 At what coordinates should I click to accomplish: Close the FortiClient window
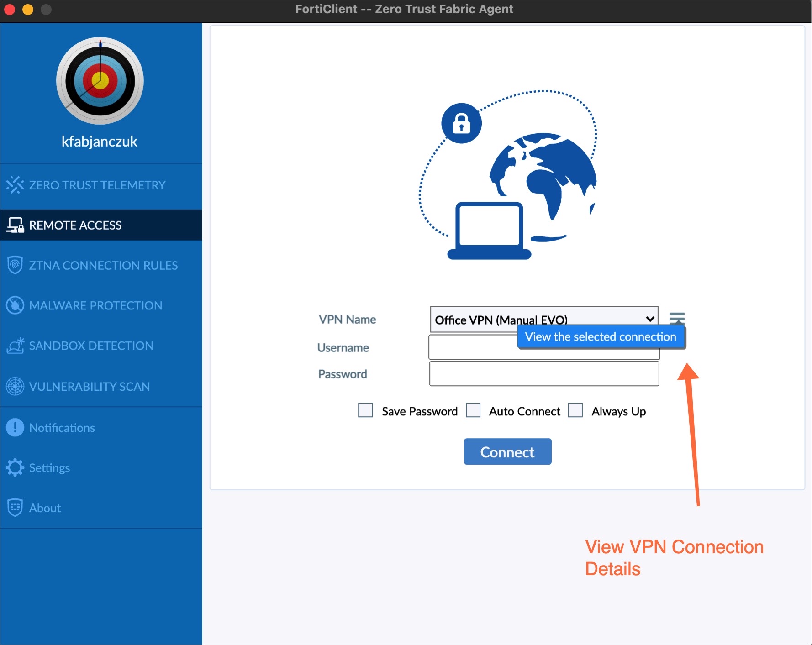tap(10, 9)
